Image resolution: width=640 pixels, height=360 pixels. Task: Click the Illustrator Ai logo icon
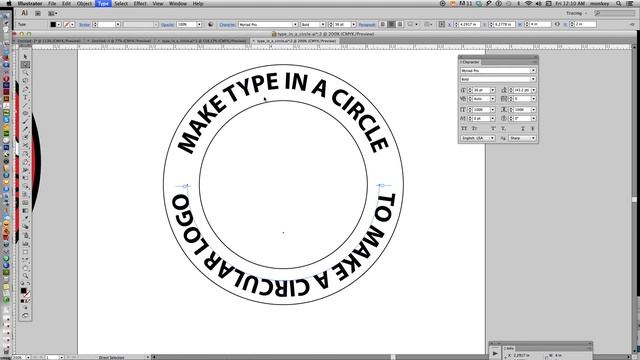[24, 13]
